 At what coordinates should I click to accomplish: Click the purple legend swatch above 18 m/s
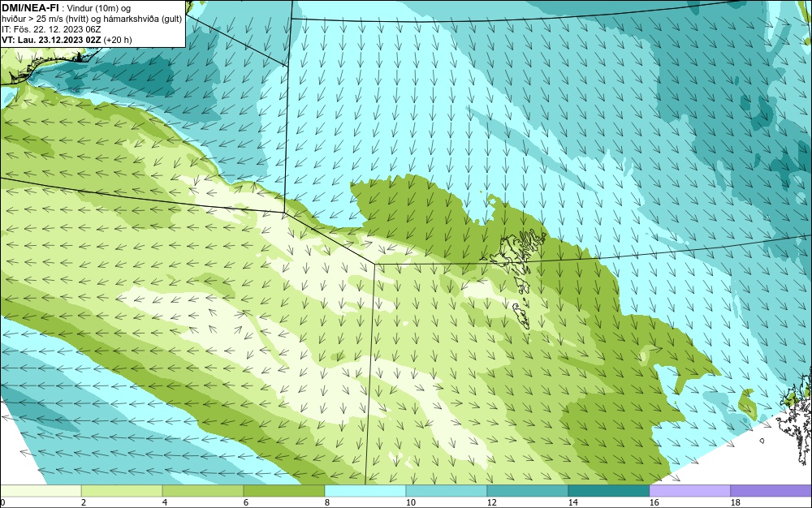pos(771,491)
